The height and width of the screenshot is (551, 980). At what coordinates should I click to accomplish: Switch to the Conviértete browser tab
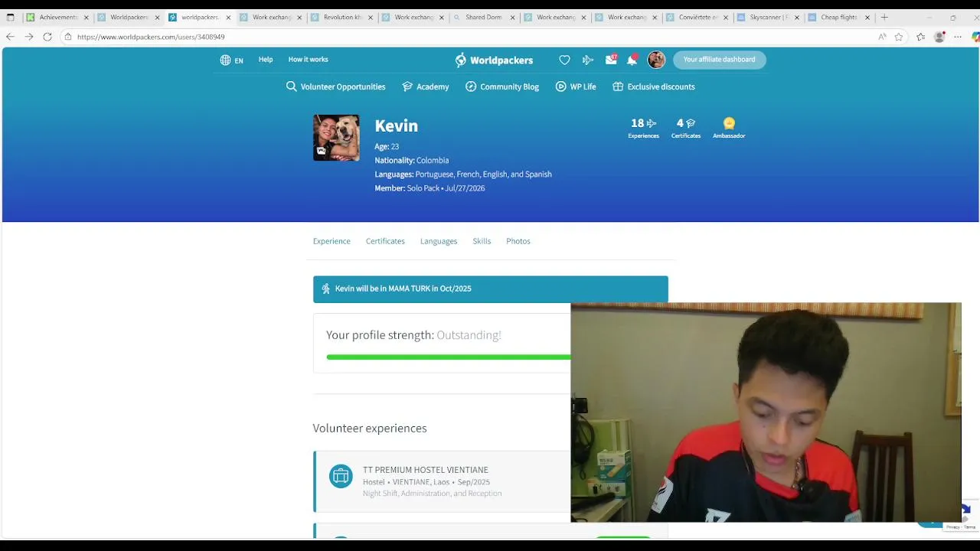tap(697, 17)
